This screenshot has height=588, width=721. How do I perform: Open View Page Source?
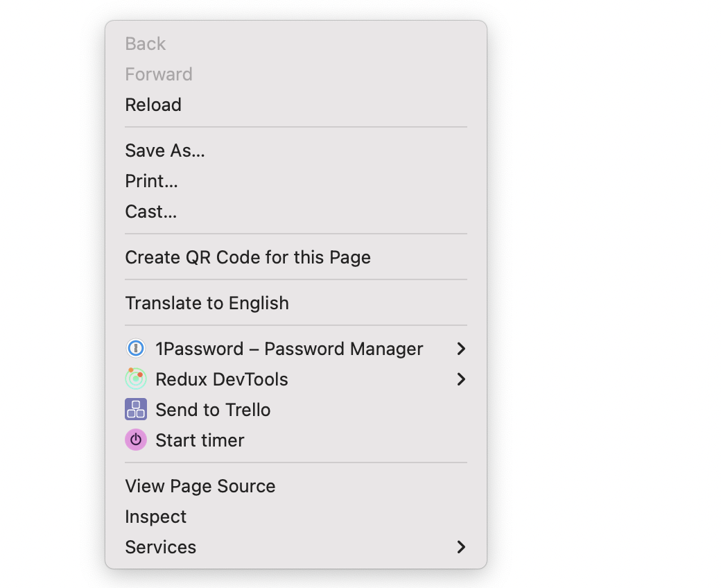[x=200, y=486]
